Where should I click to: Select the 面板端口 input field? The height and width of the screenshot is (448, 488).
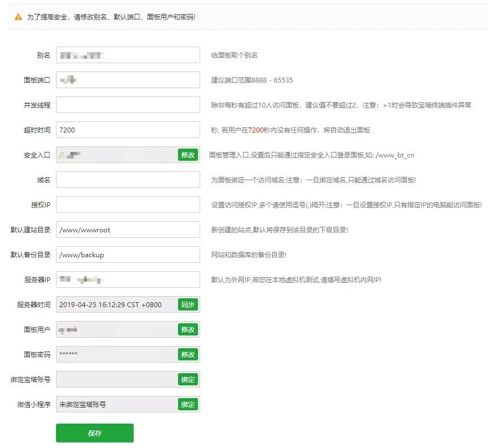[x=128, y=80]
